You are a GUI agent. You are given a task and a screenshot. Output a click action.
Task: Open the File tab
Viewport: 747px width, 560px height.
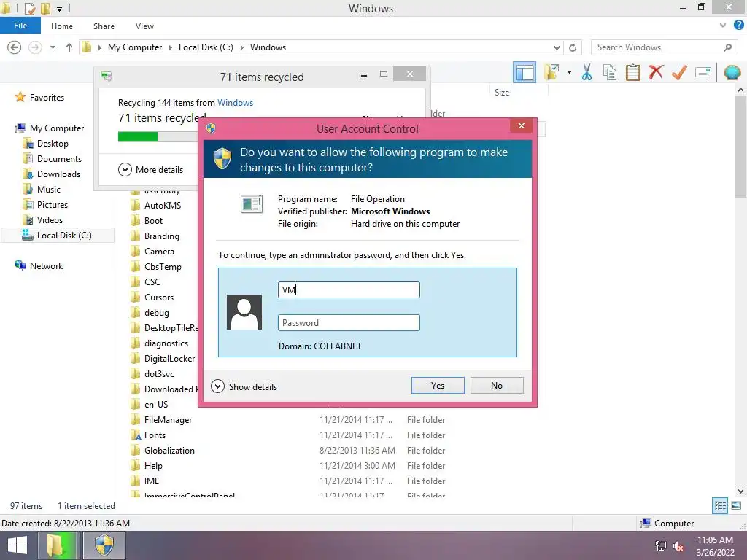point(20,26)
